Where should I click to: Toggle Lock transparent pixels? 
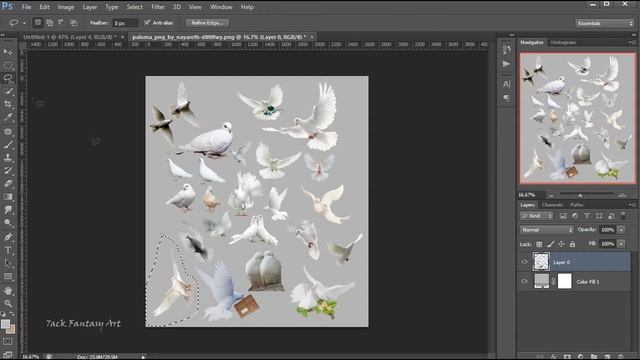pos(539,244)
